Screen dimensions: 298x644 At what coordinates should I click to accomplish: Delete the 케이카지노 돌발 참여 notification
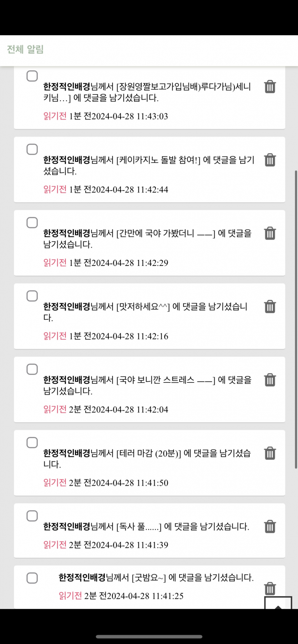click(270, 160)
